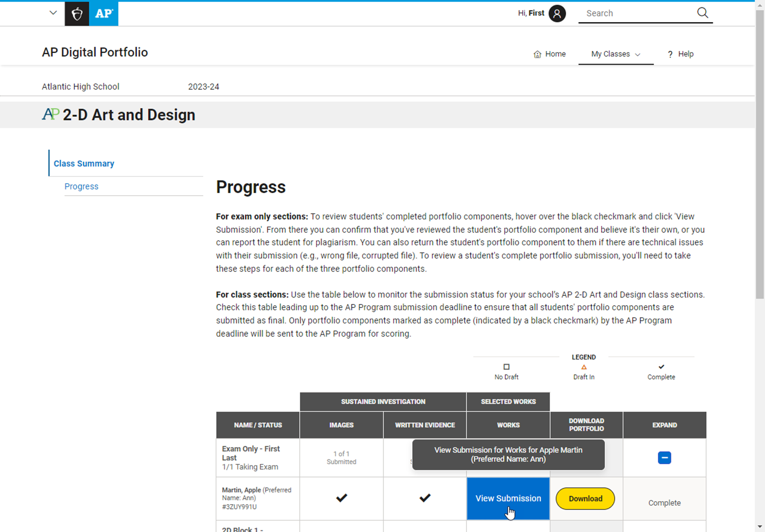The image size is (765, 532).
Task: Open the Progress sidebar link
Action: (81, 186)
